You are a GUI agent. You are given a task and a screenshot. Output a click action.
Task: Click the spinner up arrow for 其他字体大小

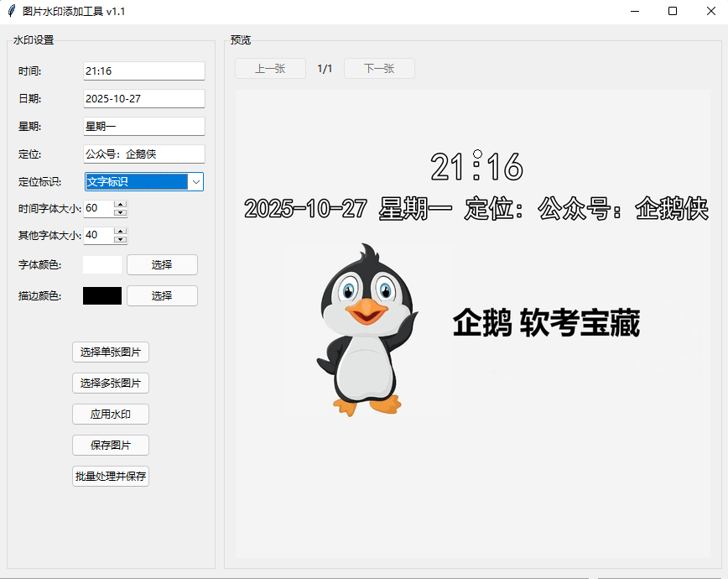(x=122, y=232)
